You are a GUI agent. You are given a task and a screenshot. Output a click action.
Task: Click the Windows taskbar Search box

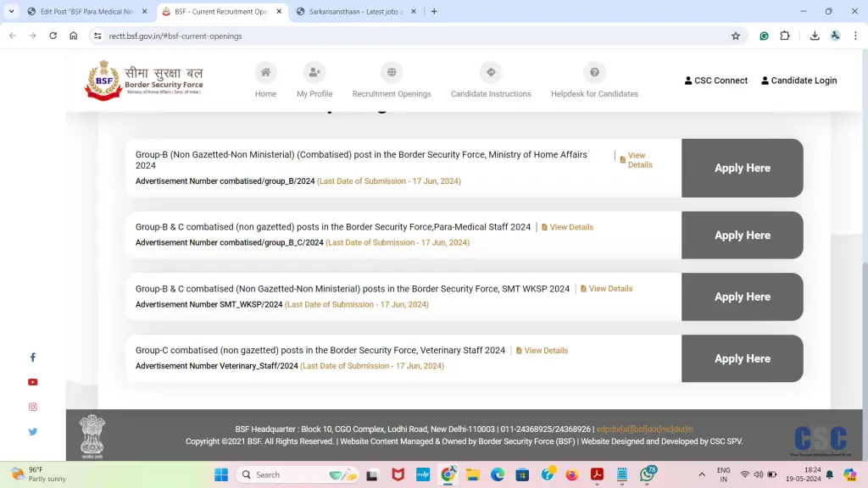[298, 474]
